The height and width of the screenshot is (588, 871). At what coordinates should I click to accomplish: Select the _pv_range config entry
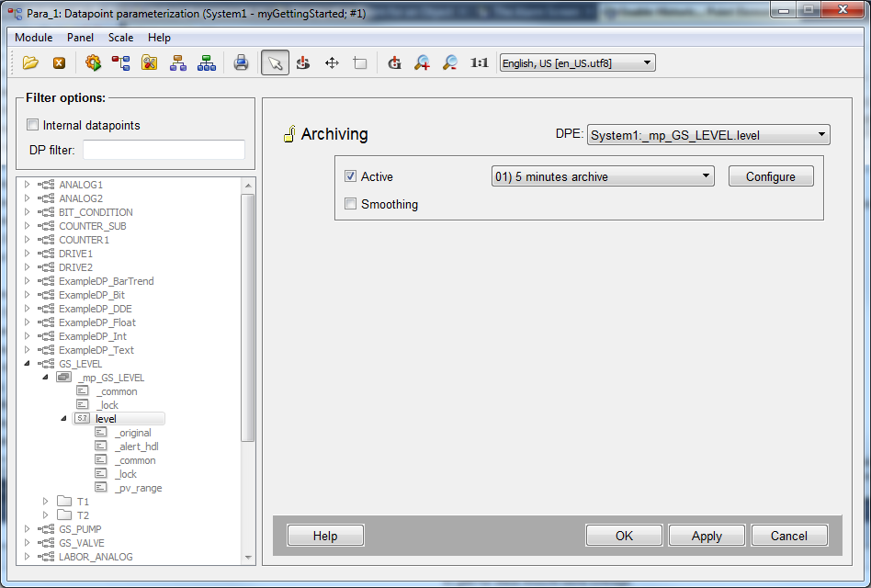(140, 488)
